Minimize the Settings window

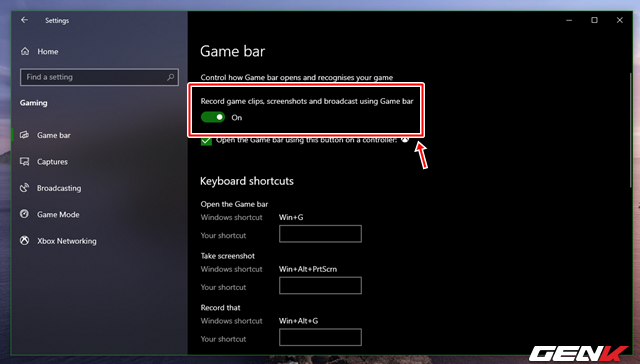[569, 20]
